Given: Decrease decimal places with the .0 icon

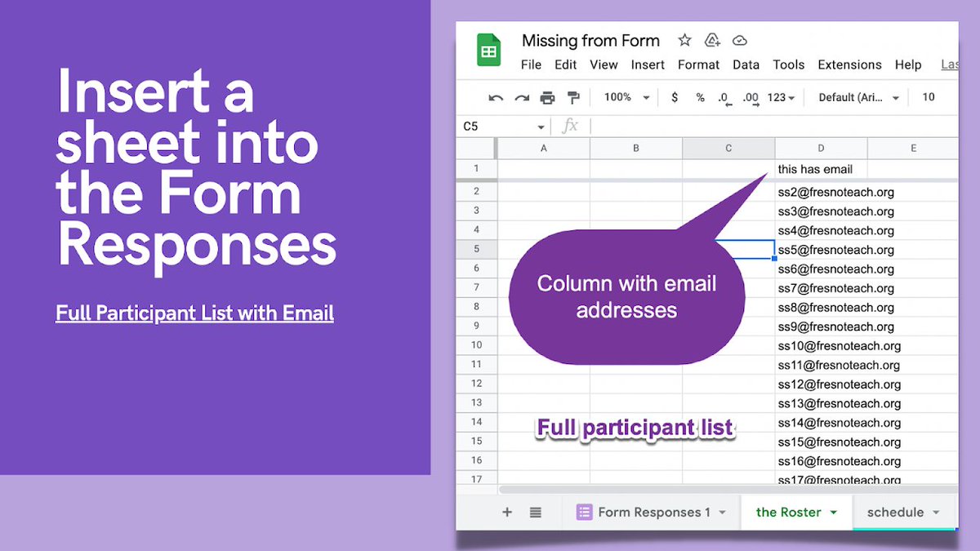Looking at the screenshot, I should pyautogui.click(x=722, y=97).
